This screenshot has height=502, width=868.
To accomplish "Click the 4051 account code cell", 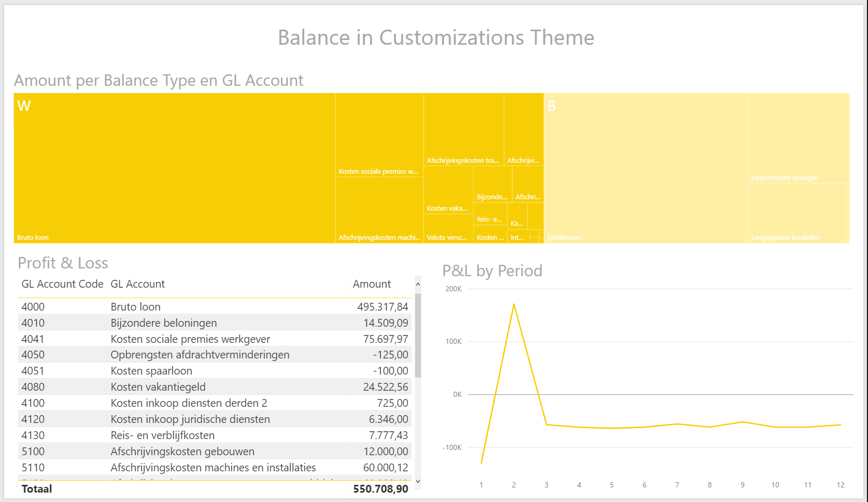I will pyautogui.click(x=33, y=371).
